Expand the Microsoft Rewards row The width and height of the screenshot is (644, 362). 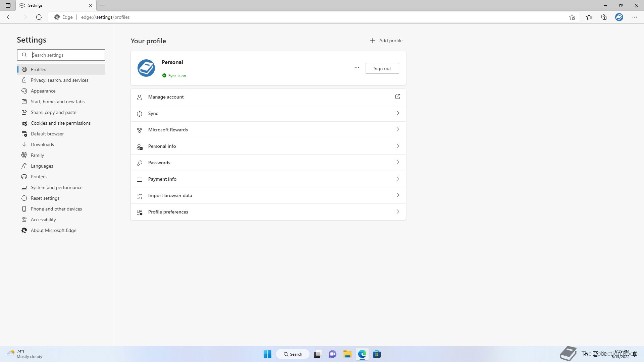pos(268,130)
